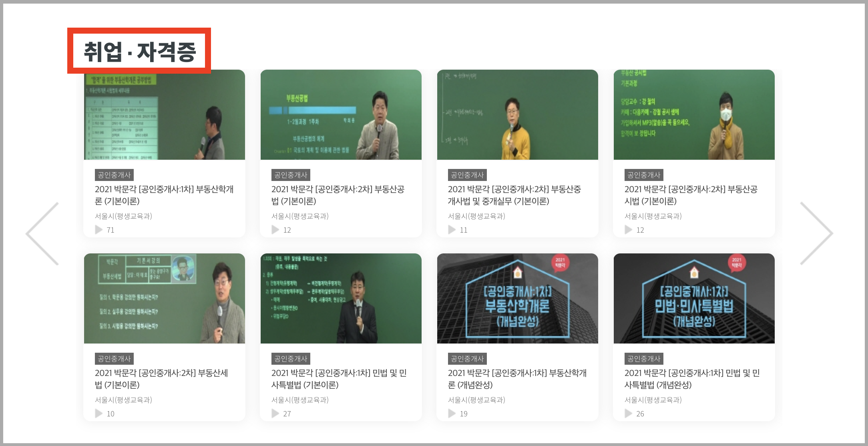Open the 취업 · 자격증 section heading
Image resolution: width=868 pixels, height=446 pixels.
click(139, 52)
